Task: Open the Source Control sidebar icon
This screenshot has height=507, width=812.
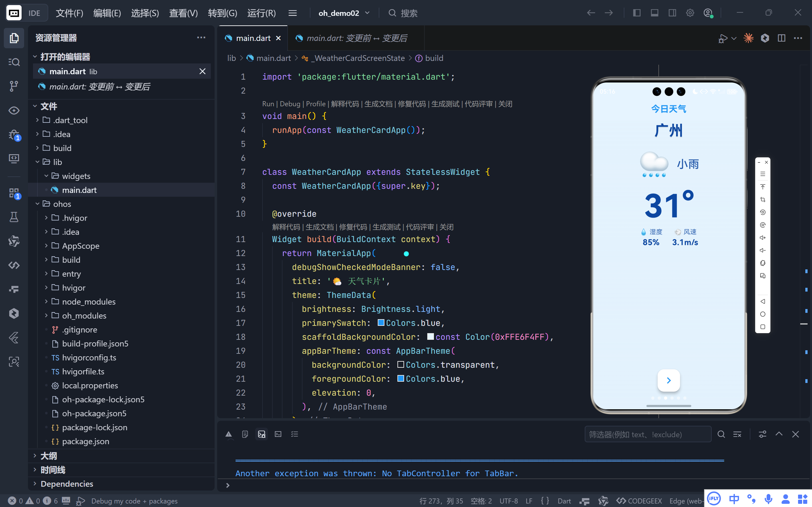Action: click(14, 86)
